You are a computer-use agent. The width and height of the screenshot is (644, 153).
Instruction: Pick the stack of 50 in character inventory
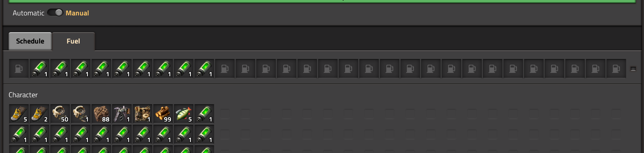click(x=60, y=114)
